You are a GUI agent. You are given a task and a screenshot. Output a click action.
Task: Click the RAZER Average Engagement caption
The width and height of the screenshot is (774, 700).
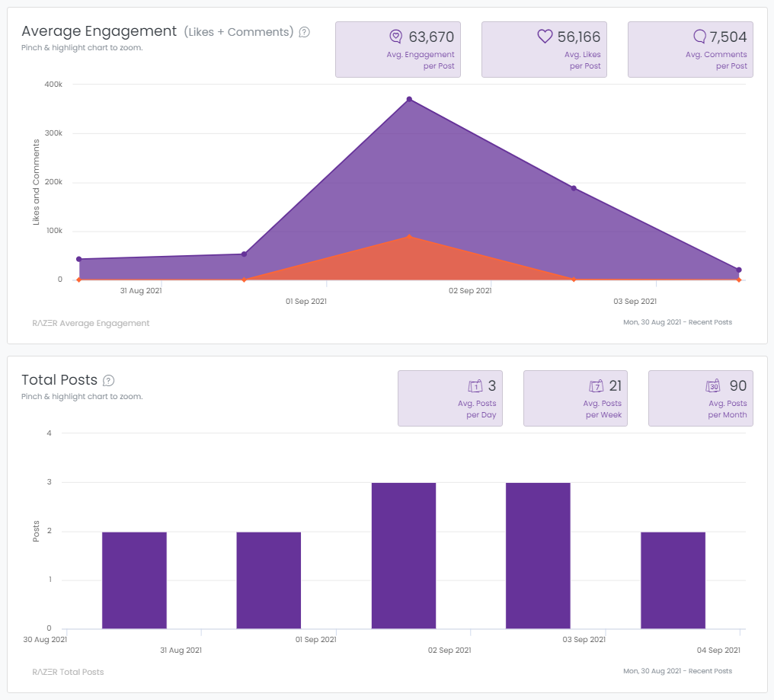91,324
